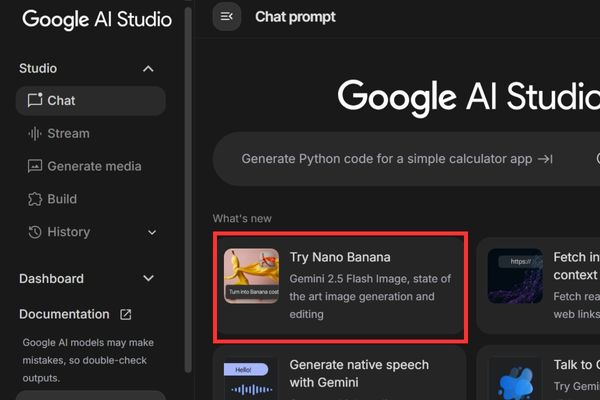This screenshot has width=600, height=400.
Task: Open the Build page
Action: [62, 199]
